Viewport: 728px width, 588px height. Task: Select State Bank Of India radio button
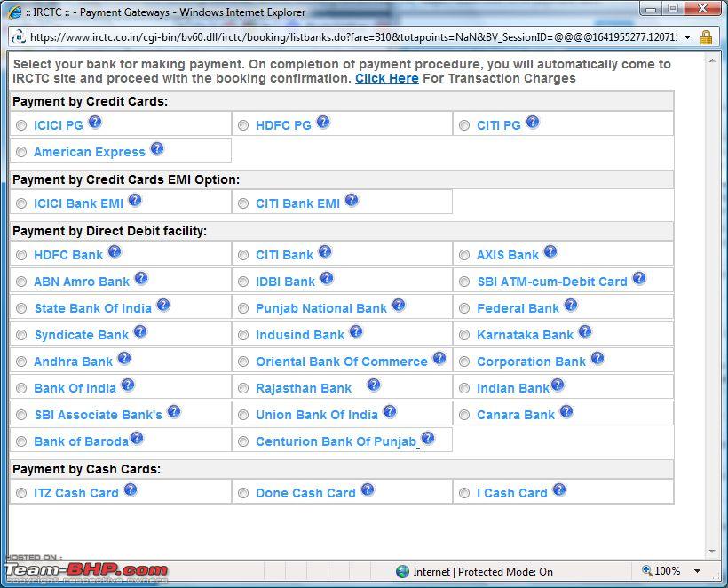[21, 308]
